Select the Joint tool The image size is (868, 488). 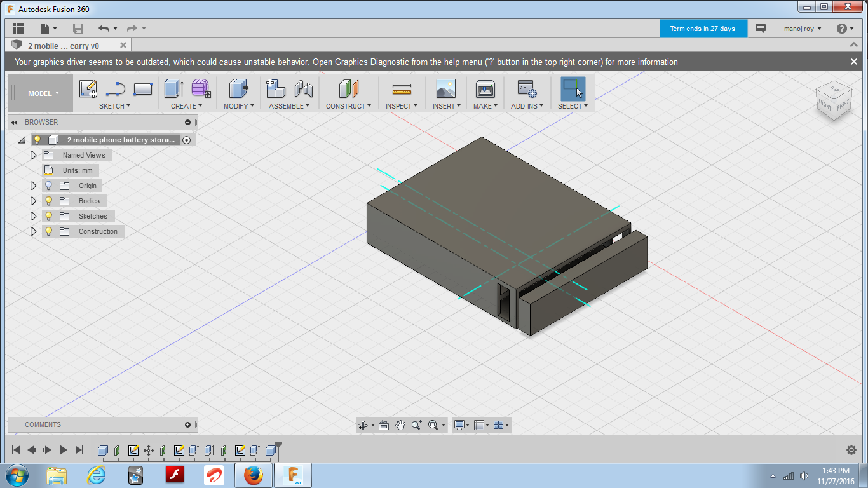coord(304,88)
